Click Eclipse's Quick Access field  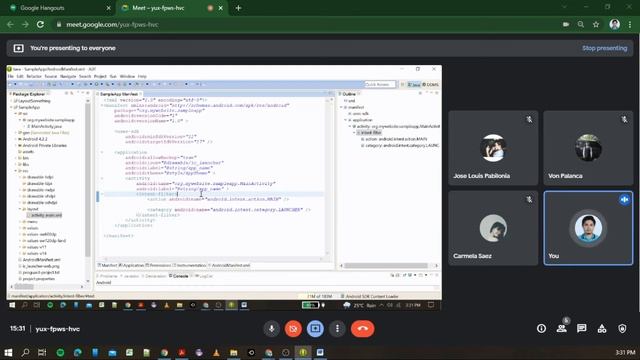(x=380, y=84)
